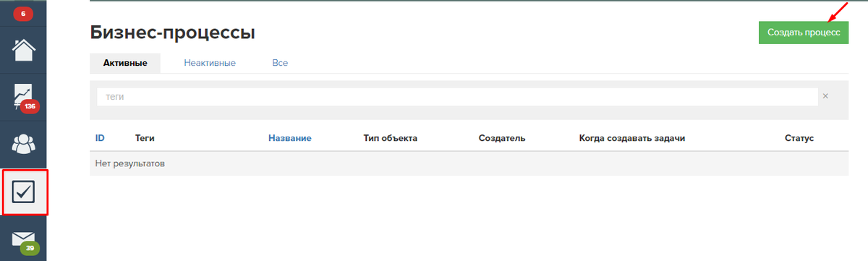Viewport: 868px width, 261px height.
Task: Open the mail envelope icon
Action: [24, 239]
